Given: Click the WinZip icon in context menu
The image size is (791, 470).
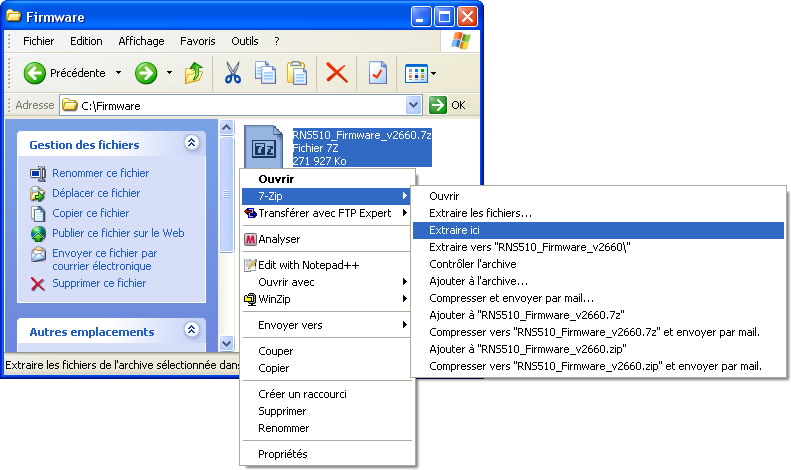Looking at the screenshot, I should coord(250,299).
